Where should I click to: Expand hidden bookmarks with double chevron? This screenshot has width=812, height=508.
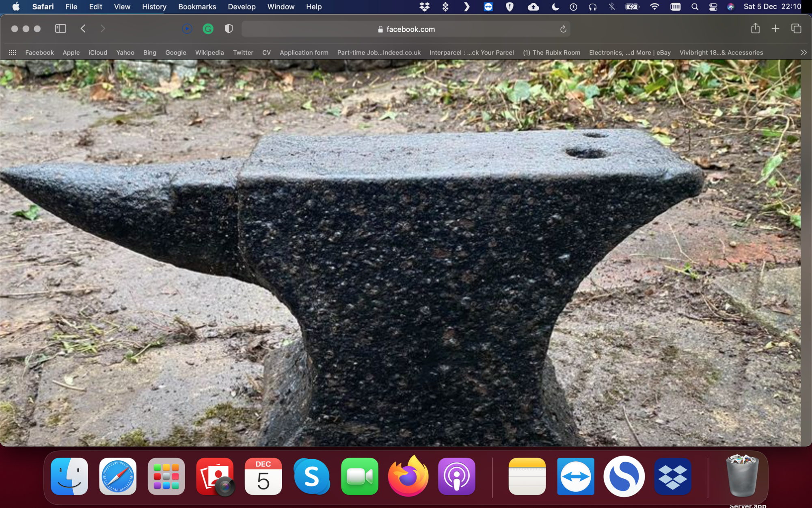[803, 52]
